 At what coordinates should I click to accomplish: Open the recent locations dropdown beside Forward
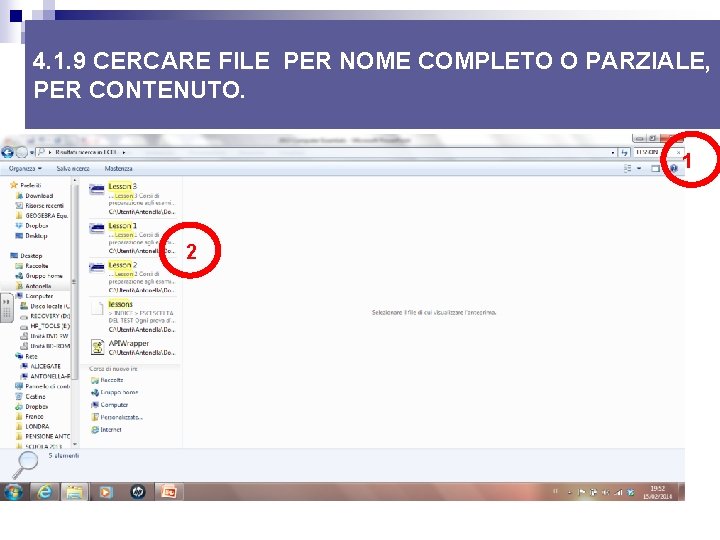coord(32,152)
